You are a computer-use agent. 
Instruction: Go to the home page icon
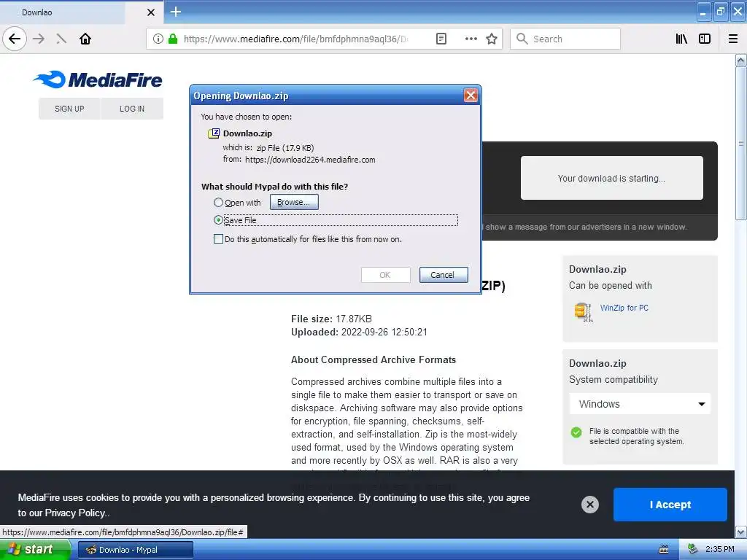pos(85,39)
